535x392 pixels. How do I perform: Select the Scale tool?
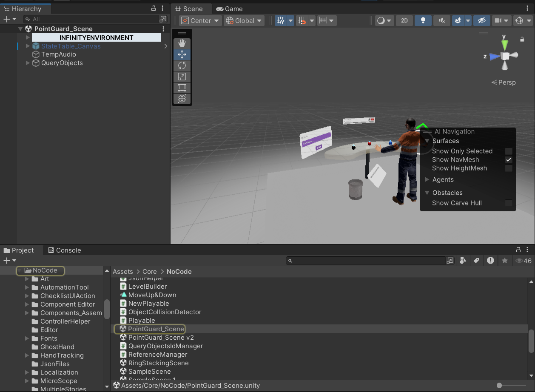[x=182, y=77]
